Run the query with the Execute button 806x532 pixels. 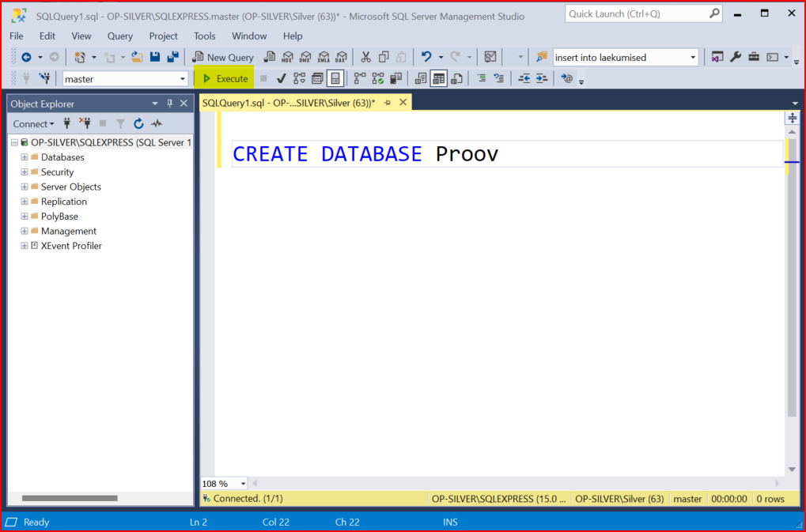click(x=225, y=78)
